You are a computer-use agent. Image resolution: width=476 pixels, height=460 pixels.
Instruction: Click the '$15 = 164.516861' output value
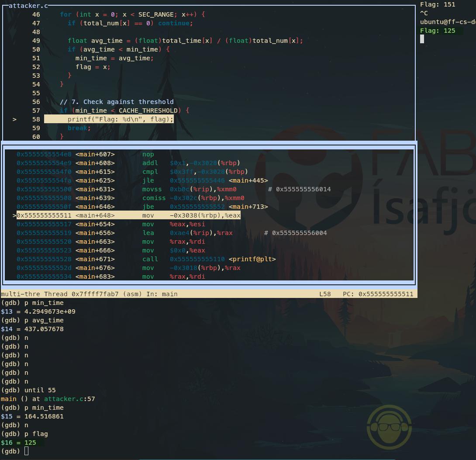[x=32, y=416]
